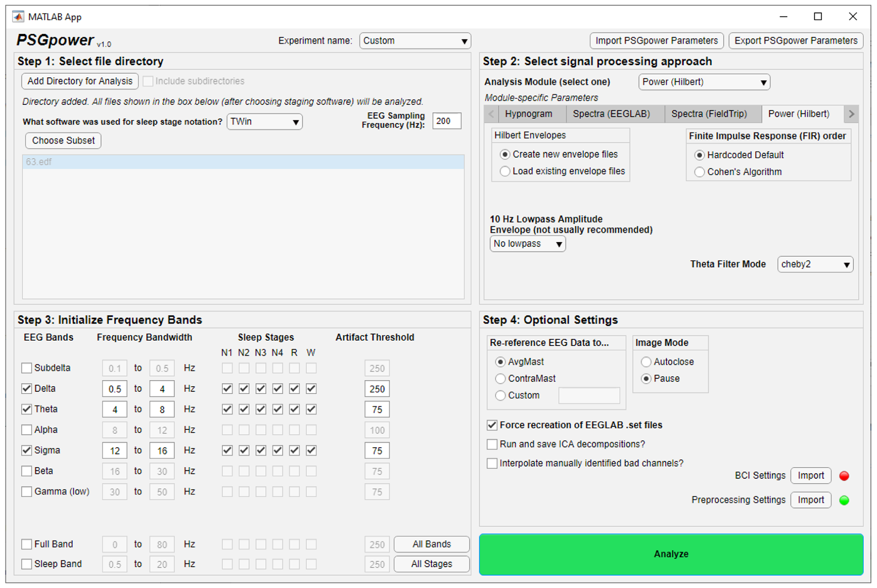This screenshot has width=877, height=588.
Task: Enable the Gamma (low) band checkbox
Action: (27, 492)
